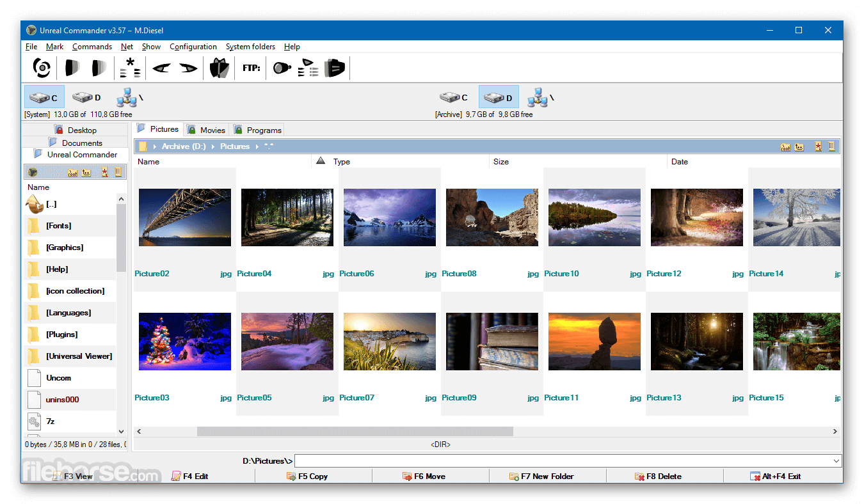Click the F8 Delete button
Image resolution: width=864 pixels, height=504 pixels.
tap(658, 476)
